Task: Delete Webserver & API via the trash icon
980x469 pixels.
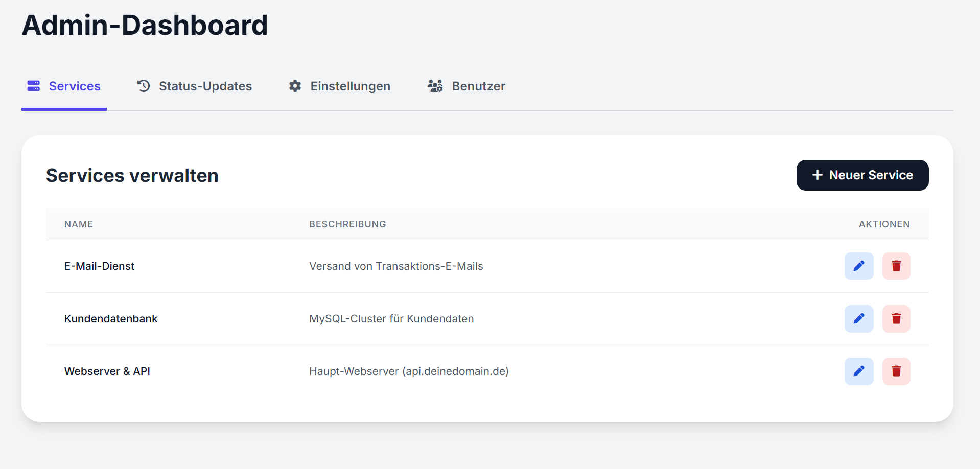Action: pyautogui.click(x=896, y=371)
